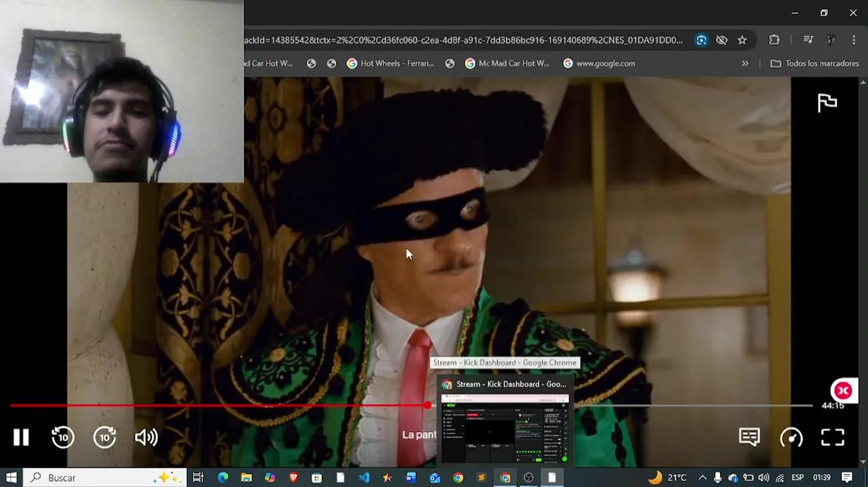The height and width of the screenshot is (487, 868).
Task: Open the Chrome three-dot menu
Action: point(854,40)
